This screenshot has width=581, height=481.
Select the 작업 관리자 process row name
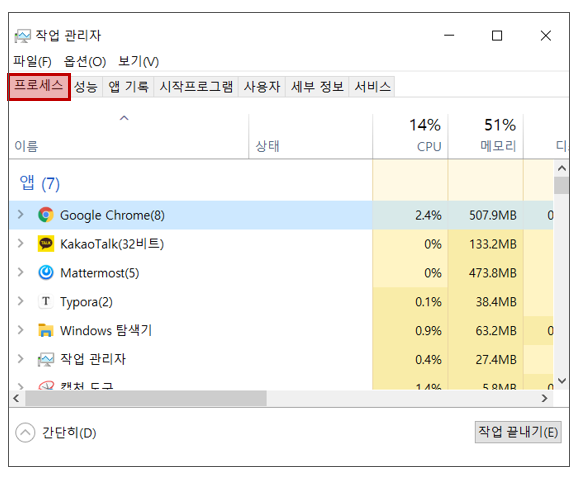[x=93, y=359]
